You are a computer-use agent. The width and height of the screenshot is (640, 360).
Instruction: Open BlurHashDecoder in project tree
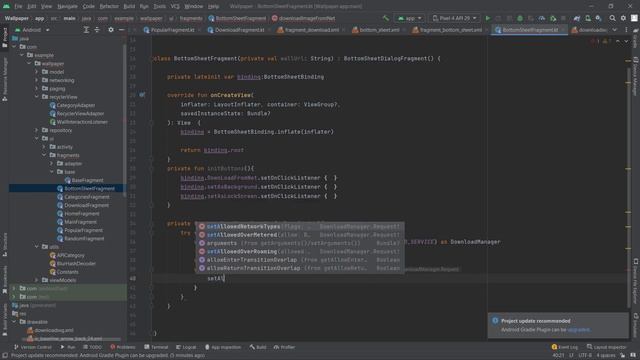(x=72, y=263)
